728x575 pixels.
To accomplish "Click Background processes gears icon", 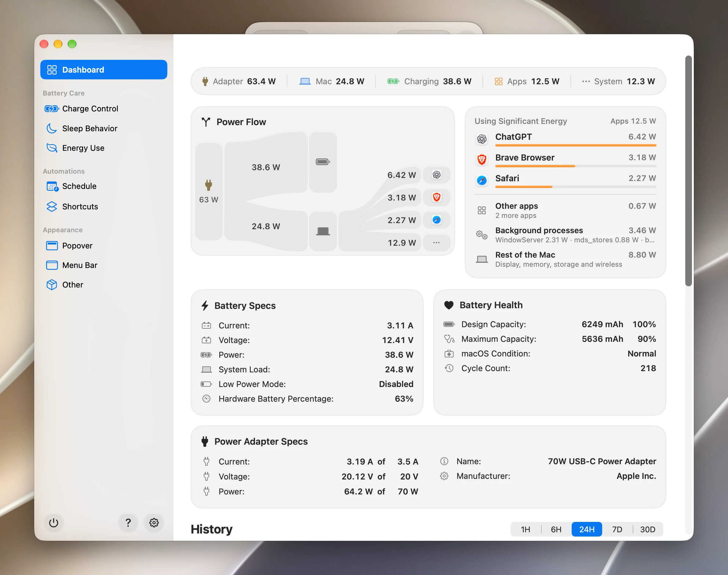I will tap(482, 235).
